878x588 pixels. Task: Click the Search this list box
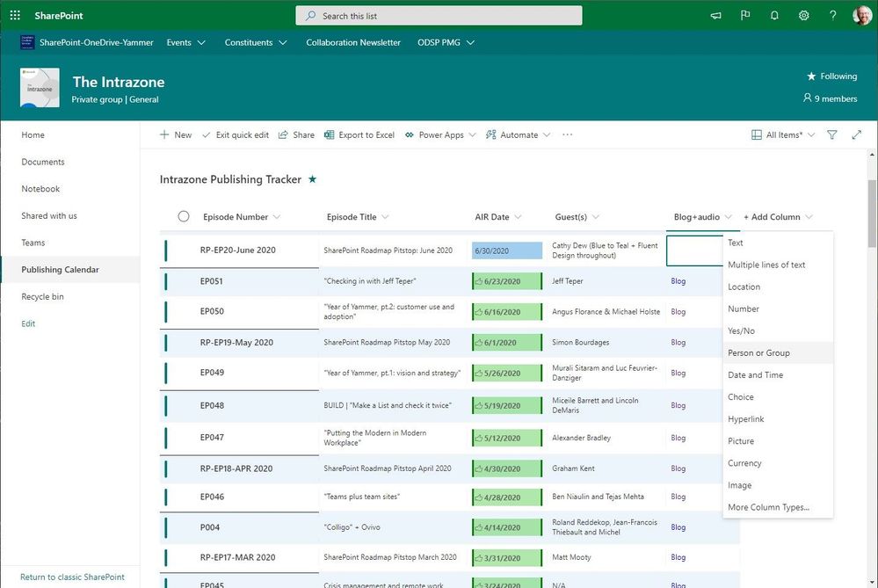point(439,16)
